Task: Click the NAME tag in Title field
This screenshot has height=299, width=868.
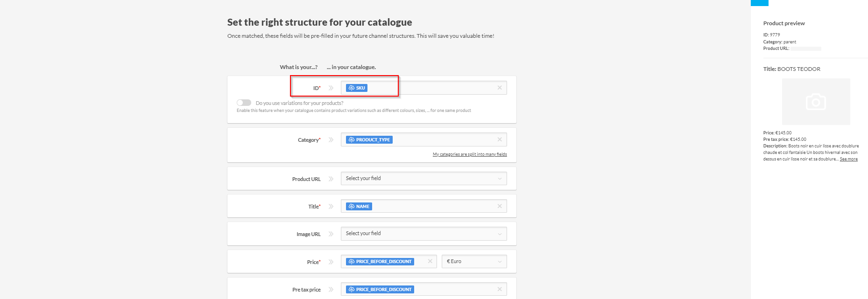Action: (359, 206)
